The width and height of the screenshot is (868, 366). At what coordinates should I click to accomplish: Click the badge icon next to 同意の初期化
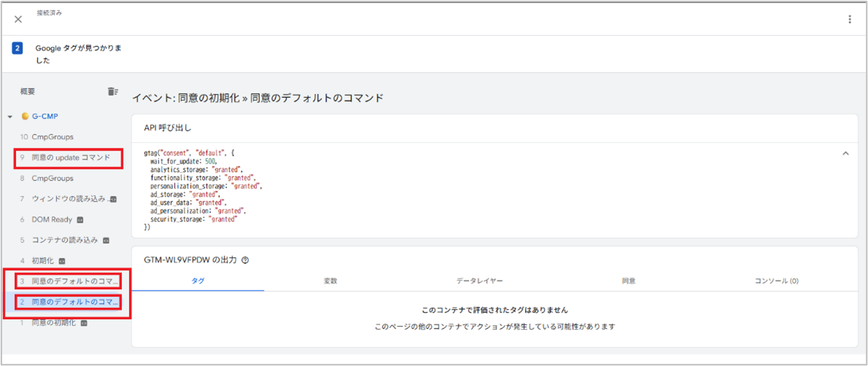pos(84,323)
